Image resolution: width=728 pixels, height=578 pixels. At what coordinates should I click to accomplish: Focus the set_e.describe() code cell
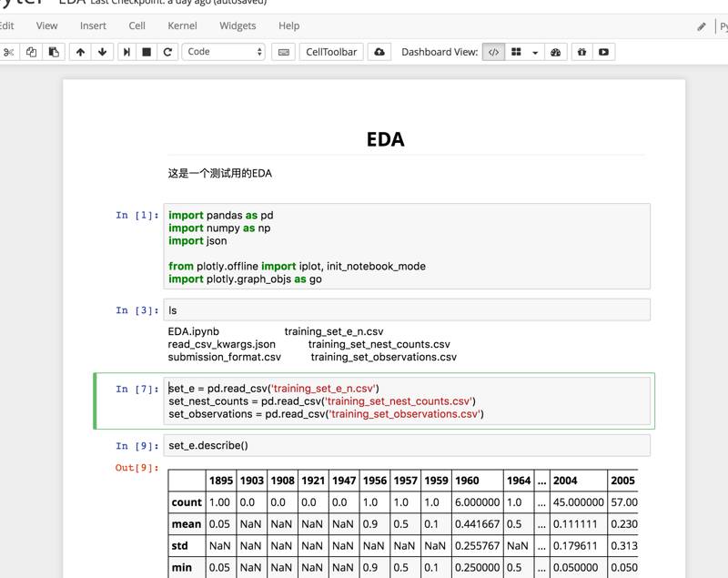click(x=407, y=445)
